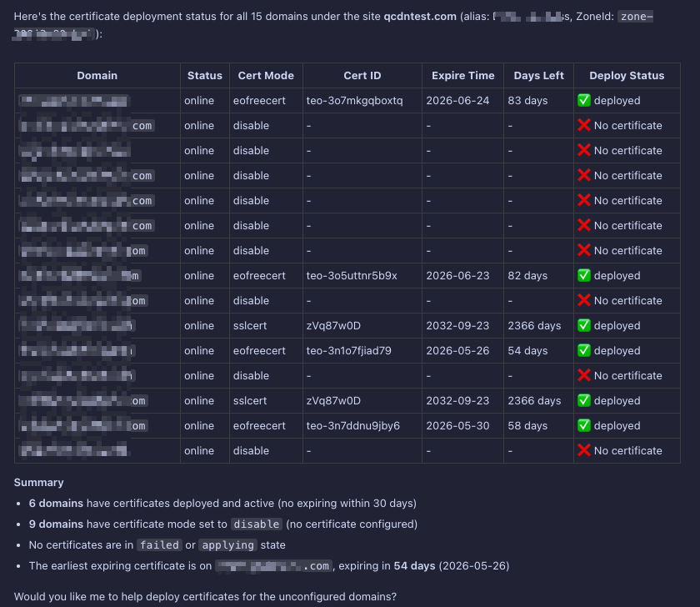
Task: Click the Expire Time column header
Action: point(462,76)
